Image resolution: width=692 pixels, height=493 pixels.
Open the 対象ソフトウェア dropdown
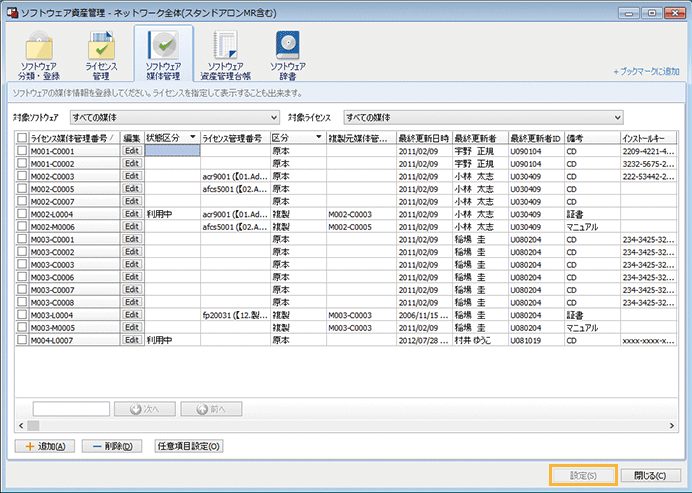click(175, 117)
